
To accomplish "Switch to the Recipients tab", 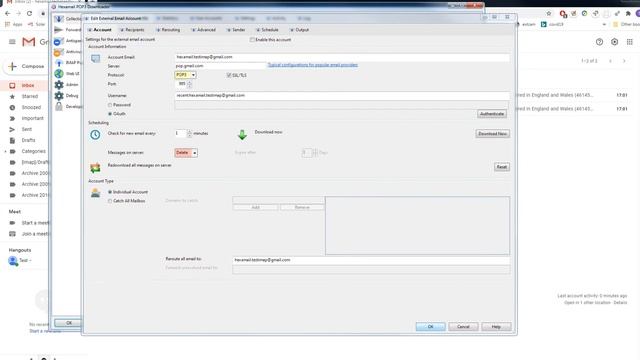I will pyautogui.click(x=132, y=30).
